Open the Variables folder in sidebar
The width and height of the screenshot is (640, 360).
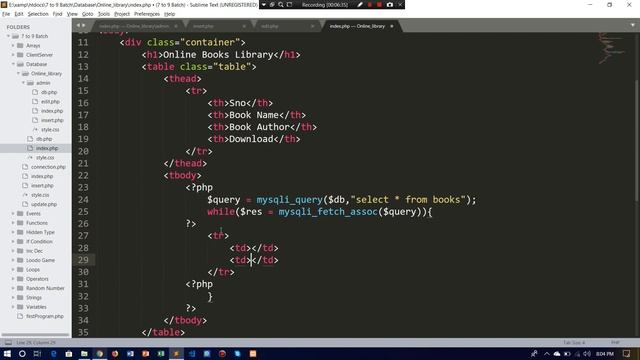tap(36, 307)
